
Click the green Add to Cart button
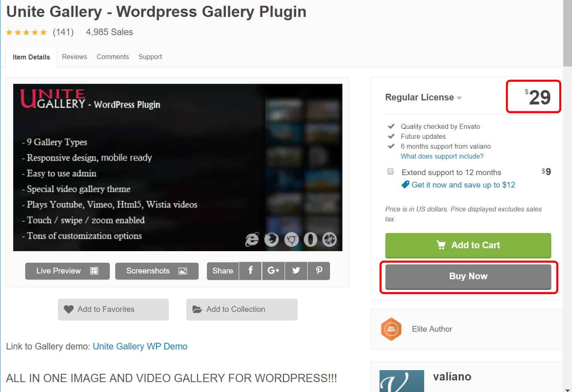(x=468, y=245)
